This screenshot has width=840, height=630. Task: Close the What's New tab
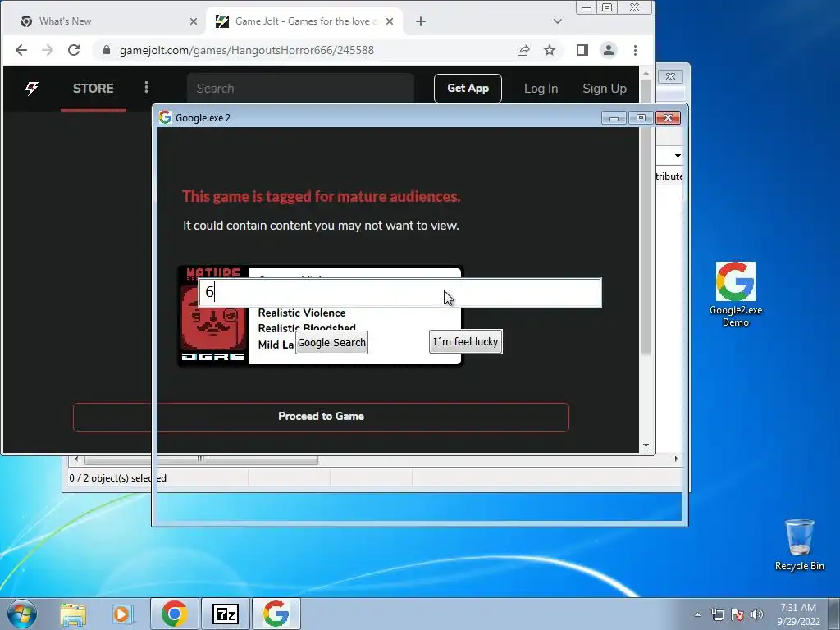point(194,21)
